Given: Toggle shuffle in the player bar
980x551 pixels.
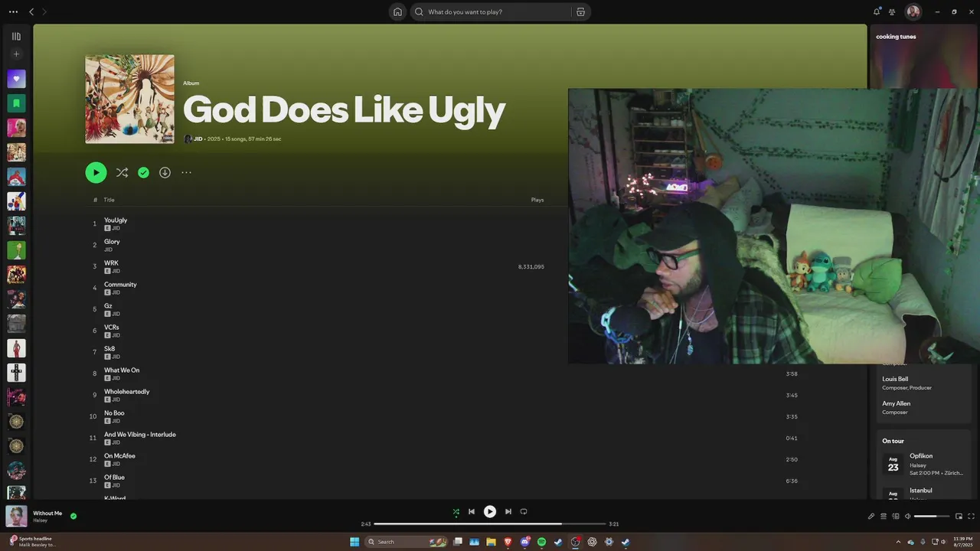Looking at the screenshot, I should [x=456, y=511].
